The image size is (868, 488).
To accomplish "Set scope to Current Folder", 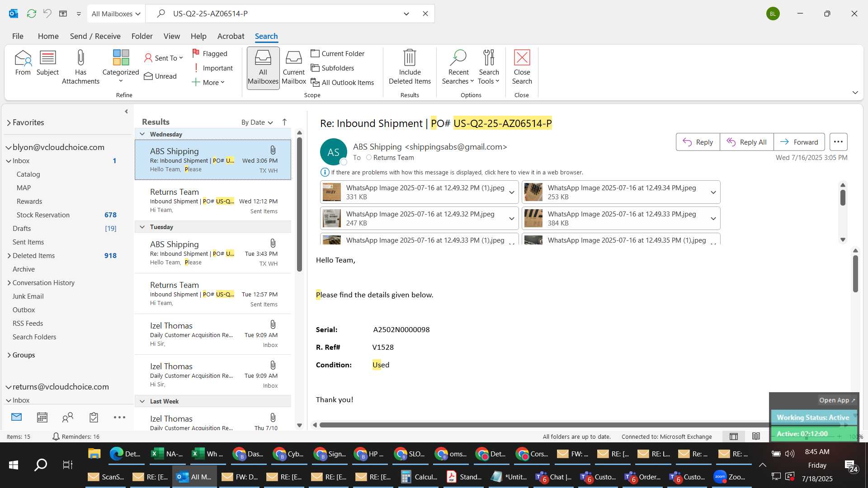I will tap(338, 53).
